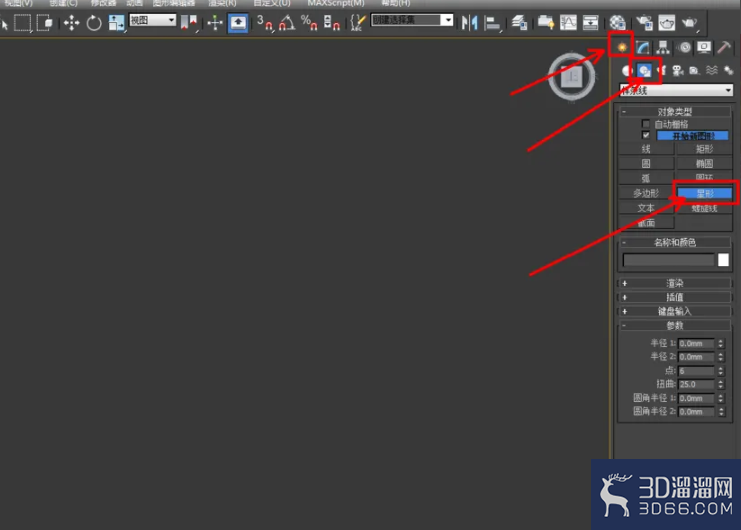Click the 多边形 shape button
Image resolution: width=741 pixels, height=530 pixels.
(x=646, y=193)
